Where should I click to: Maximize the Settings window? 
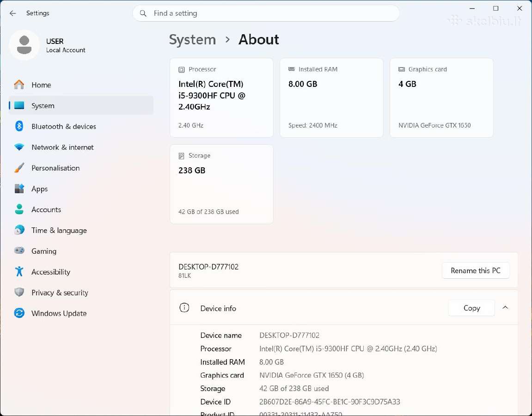[495, 8]
